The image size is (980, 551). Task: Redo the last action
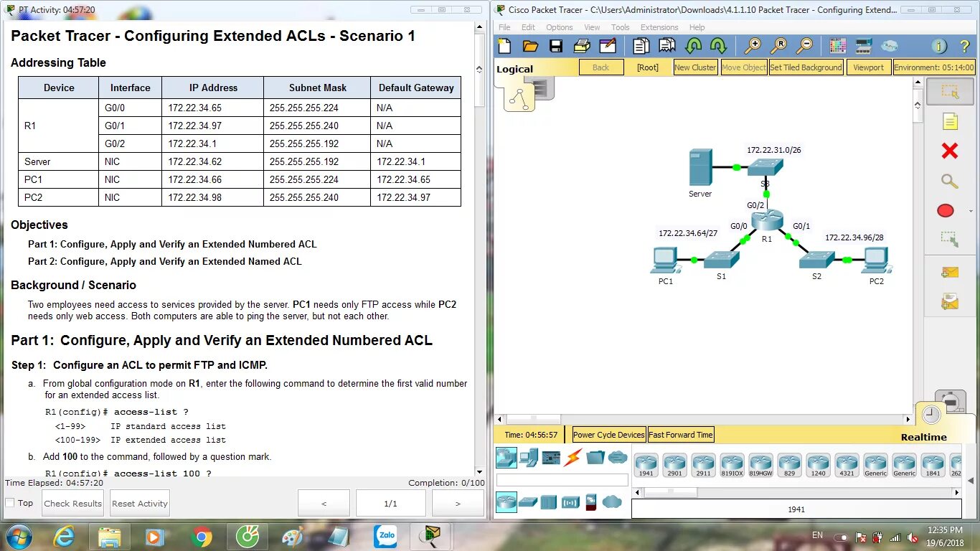718,47
